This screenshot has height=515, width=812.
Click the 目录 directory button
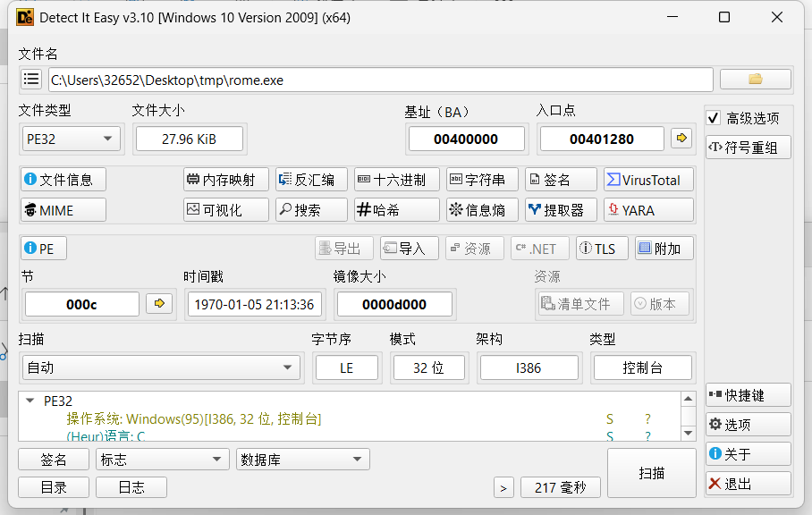click(x=54, y=487)
